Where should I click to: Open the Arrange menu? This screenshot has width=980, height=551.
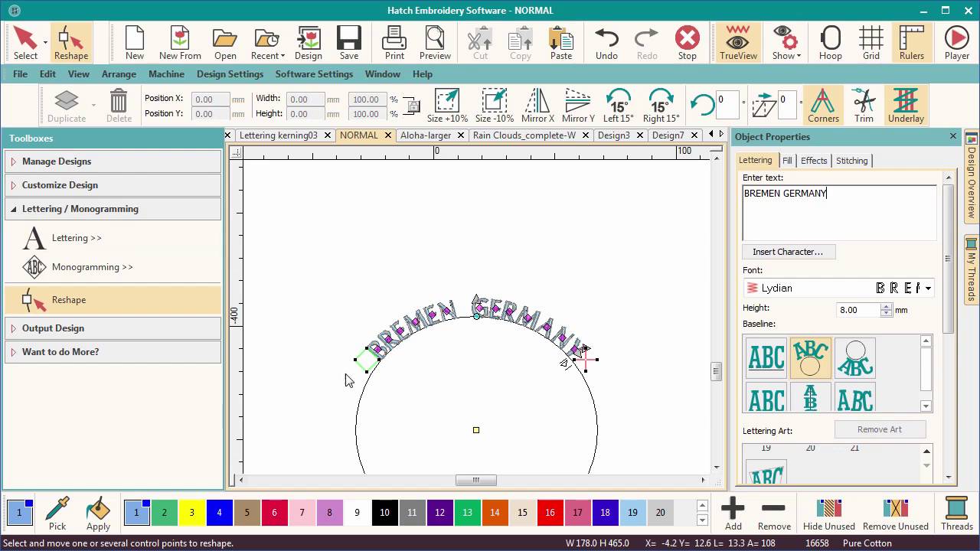tap(119, 74)
